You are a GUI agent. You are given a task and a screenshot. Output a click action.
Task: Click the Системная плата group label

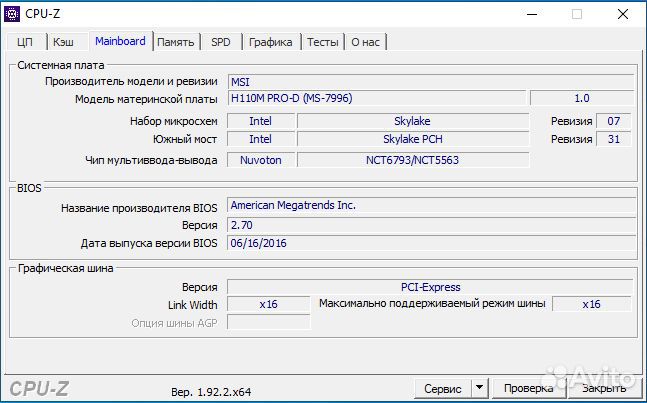(x=61, y=65)
